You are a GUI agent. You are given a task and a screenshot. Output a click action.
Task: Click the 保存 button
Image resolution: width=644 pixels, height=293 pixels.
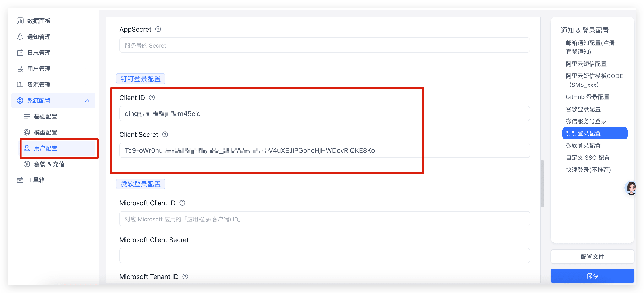coord(592,276)
